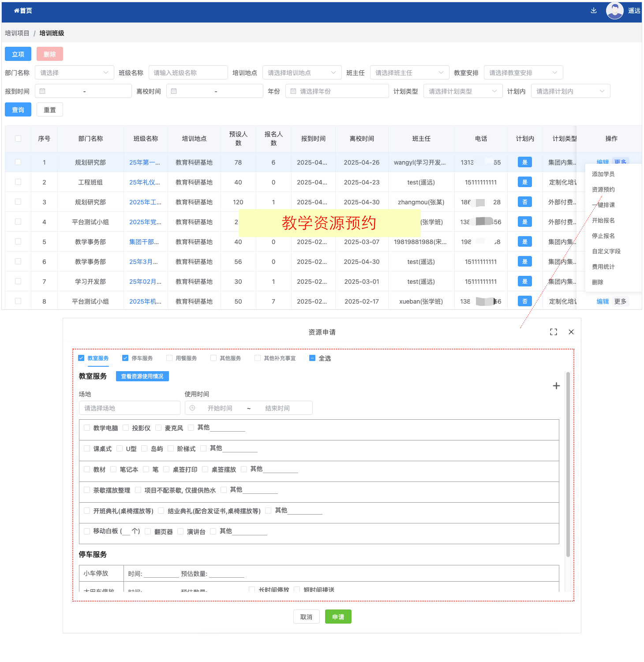Click the 查看资源使用情况 button

[142, 376]
